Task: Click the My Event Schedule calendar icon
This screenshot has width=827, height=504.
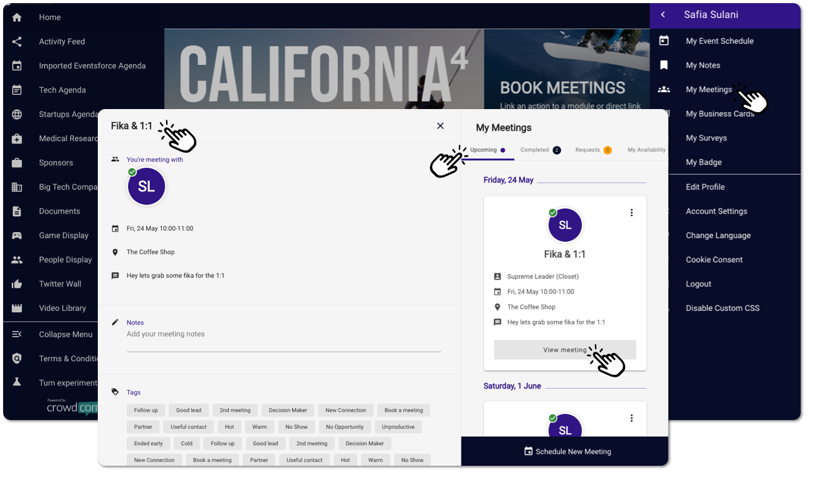Action: coord(664,41)
